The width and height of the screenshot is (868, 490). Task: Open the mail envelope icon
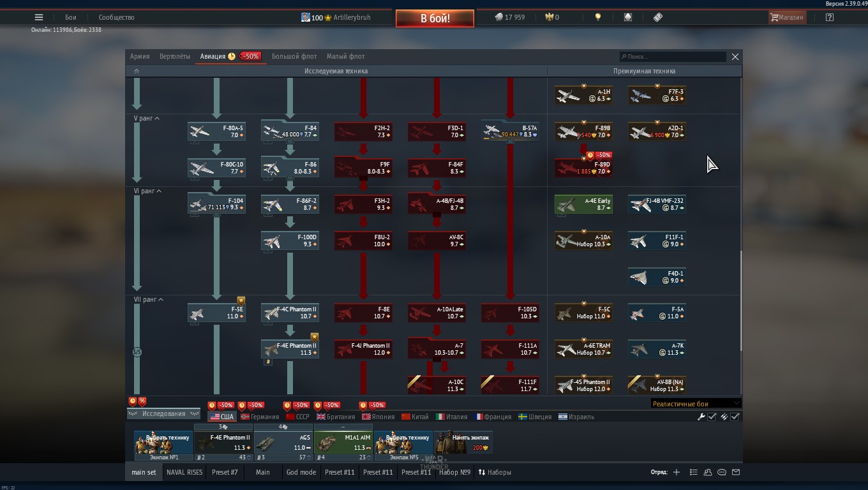point(736,472)
